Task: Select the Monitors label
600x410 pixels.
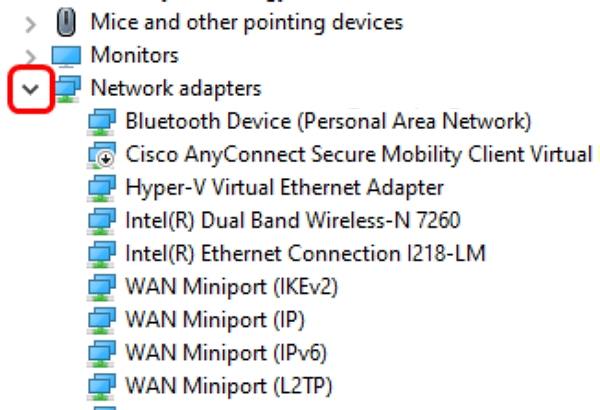Action: click(134, 55)
